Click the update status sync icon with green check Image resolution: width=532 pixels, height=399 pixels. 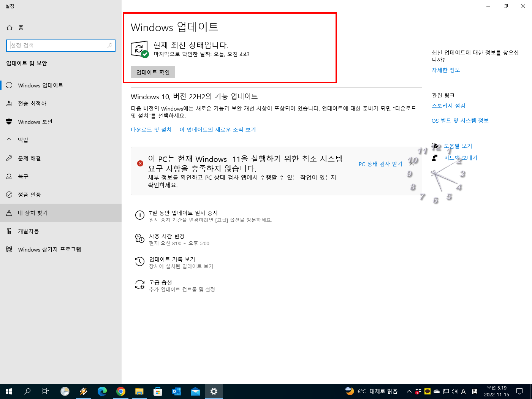tap(139, 49)
